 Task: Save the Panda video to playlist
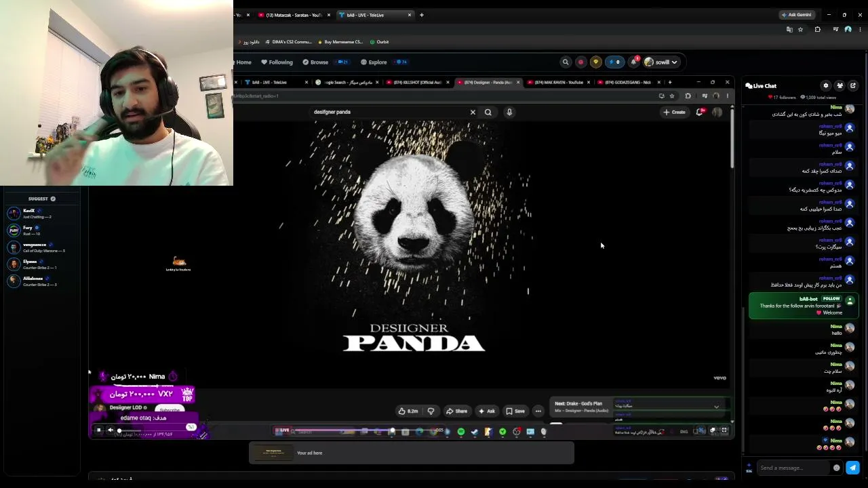515,411
